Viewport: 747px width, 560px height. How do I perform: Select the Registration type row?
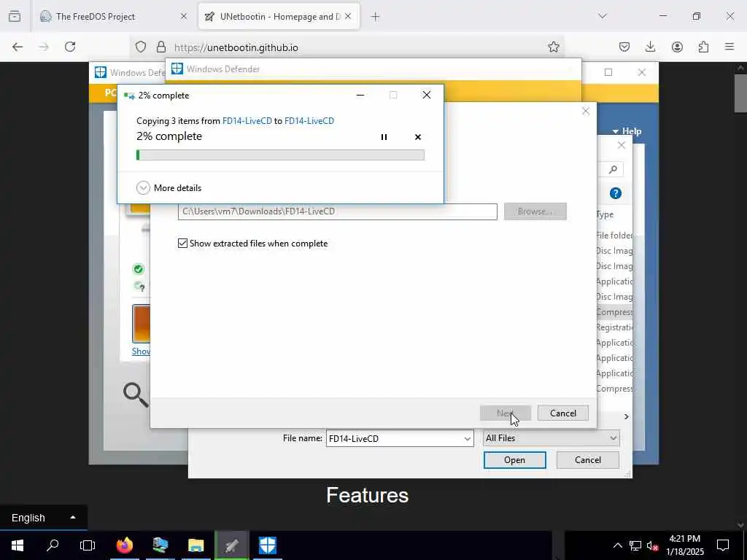click(x=614, y=327)
